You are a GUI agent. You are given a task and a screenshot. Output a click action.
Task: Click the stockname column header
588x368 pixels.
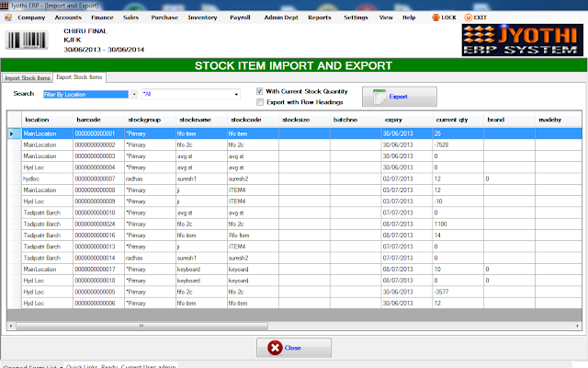[201, 120]
